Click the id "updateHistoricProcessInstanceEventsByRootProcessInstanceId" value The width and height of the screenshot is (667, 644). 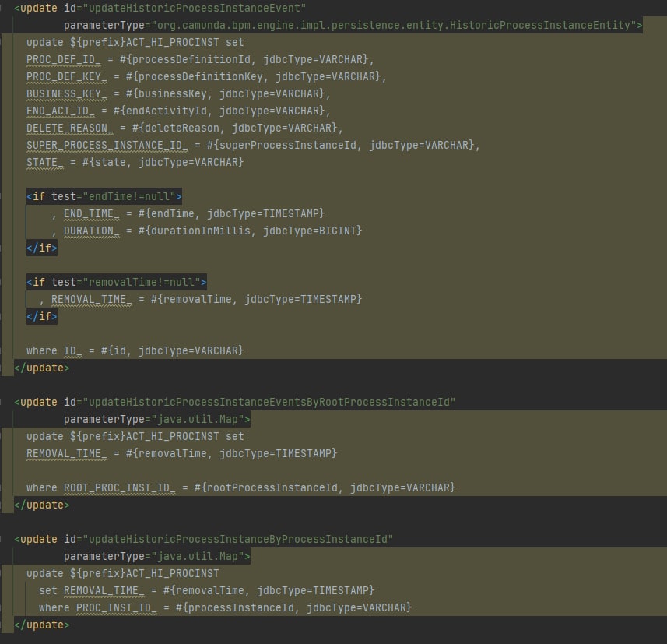(x=269, y=403)
